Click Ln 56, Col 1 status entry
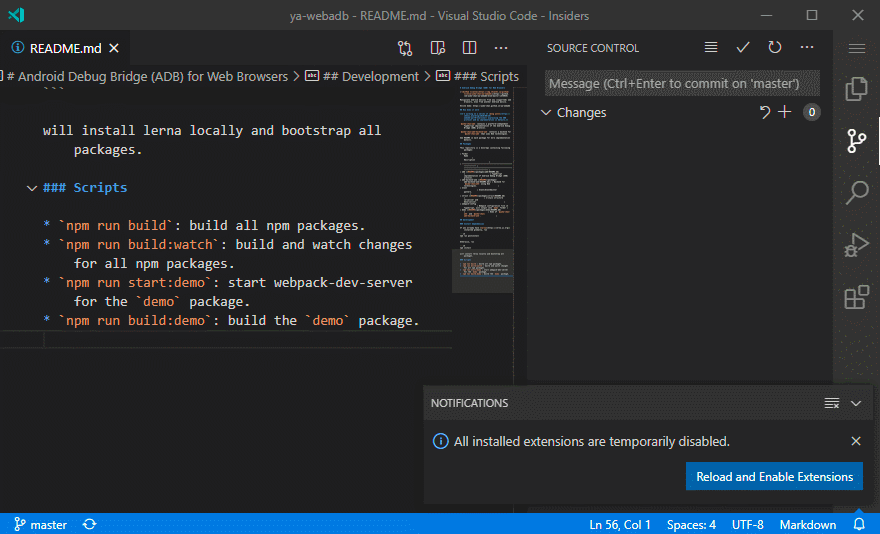880x534 pixels. [620, 524]
